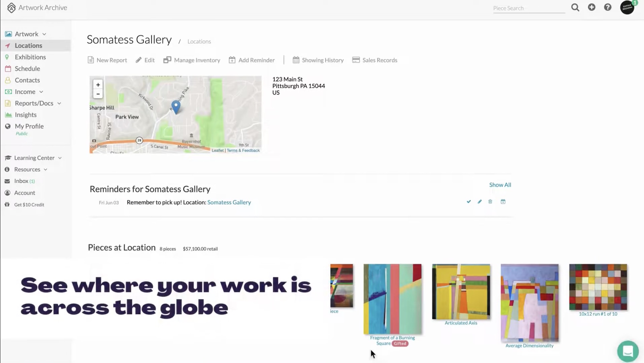Open the Average Dimensionality artwork thumbnail
Screen dimensions: 644x363
coord(530,303)
